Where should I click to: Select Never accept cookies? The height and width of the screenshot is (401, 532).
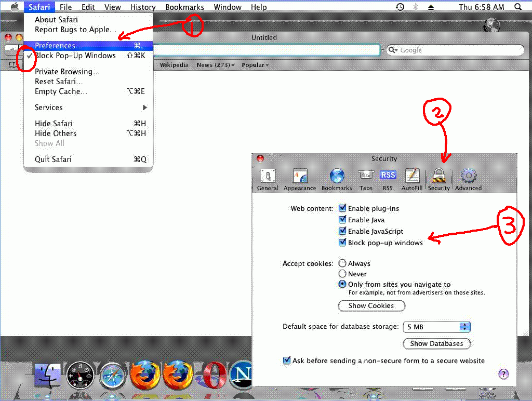tap(342, 273)
